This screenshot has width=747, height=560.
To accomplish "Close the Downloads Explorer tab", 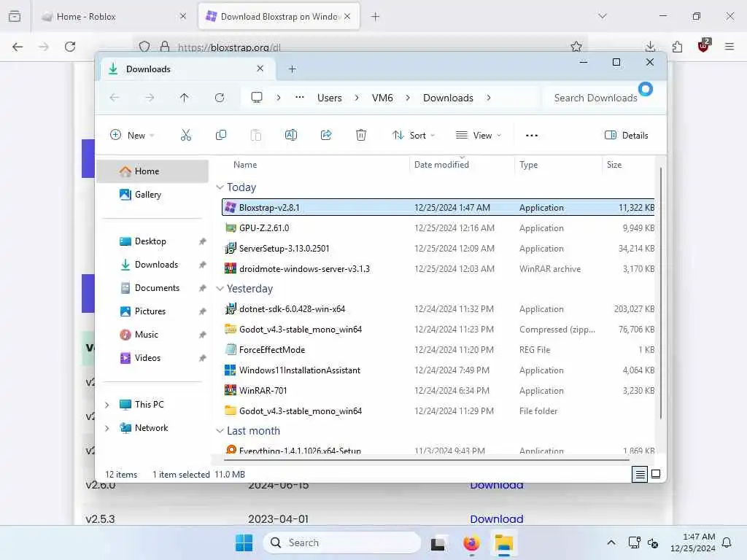I will [x=260, y=69].
